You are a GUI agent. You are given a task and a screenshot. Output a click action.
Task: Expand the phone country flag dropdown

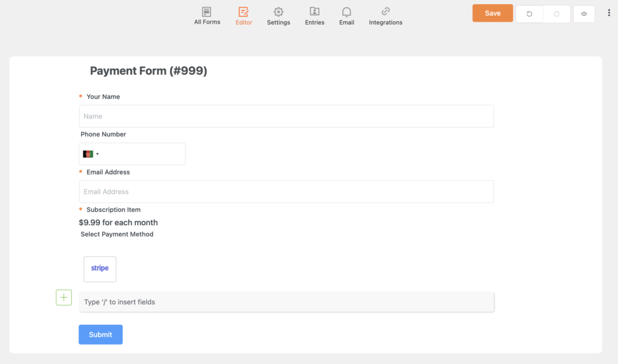pyautogui.click(x=91, y=154)
